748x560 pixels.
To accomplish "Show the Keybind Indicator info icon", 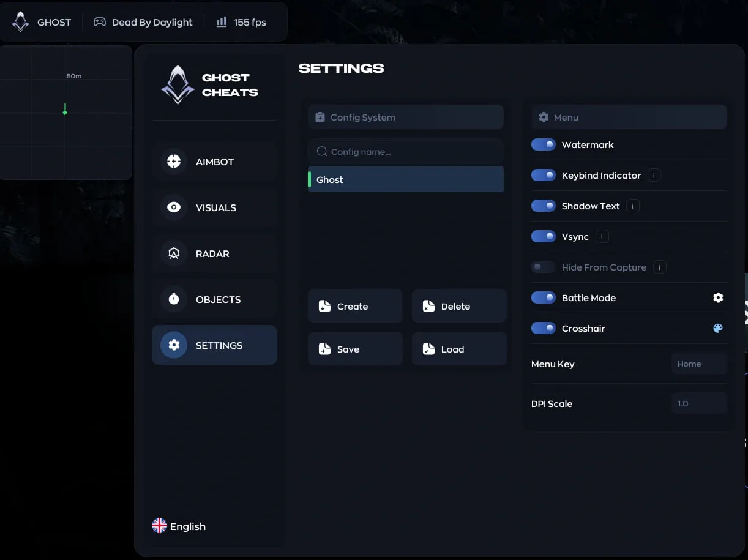I will coord(654,176).
